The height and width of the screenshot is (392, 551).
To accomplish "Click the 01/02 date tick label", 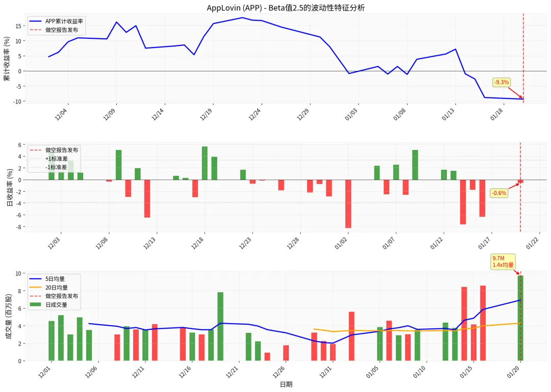I will pos(341,244).
